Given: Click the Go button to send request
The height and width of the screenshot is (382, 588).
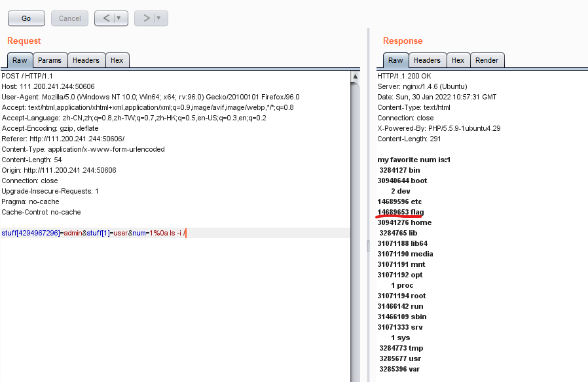Looking at the screenshot, I should coord(26,18).
